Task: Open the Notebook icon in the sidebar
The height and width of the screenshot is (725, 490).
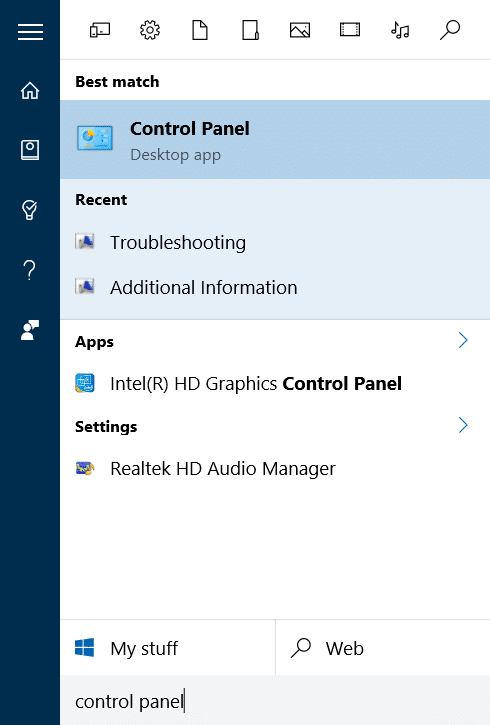Action: (30, 150)
